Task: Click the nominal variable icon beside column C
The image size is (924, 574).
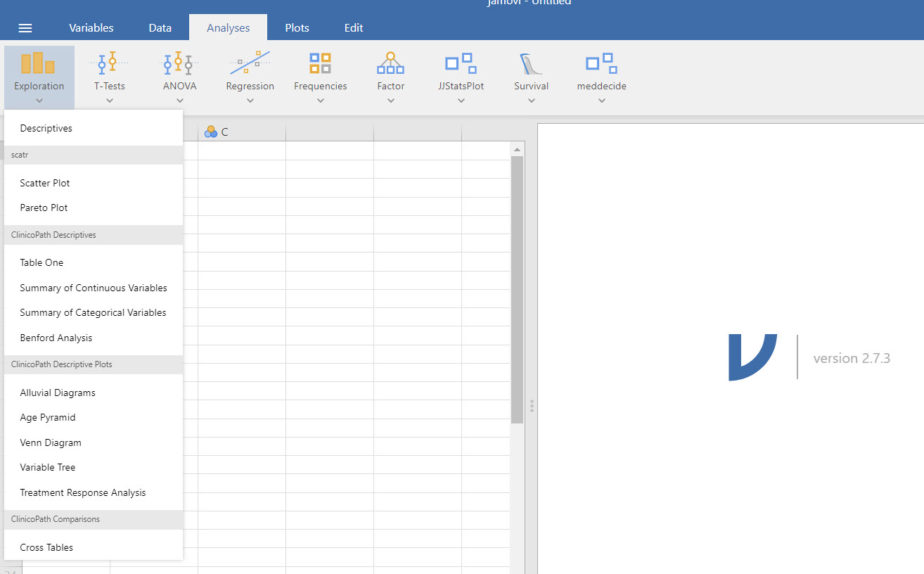Action: click(x=211, y=132)
